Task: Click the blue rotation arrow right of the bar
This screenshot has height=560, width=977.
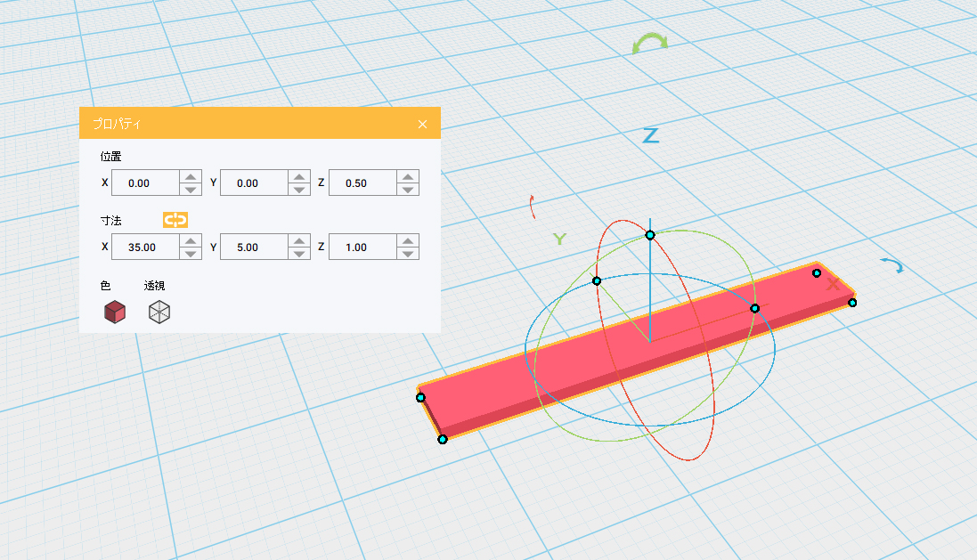Action: [892, 265]
